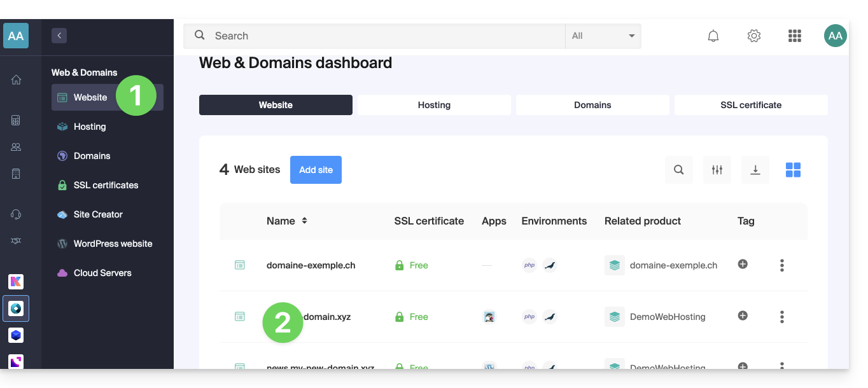The image size is (868, 388).
Task: Add tag to domaine-exemple.ch row
Action: 743,264
